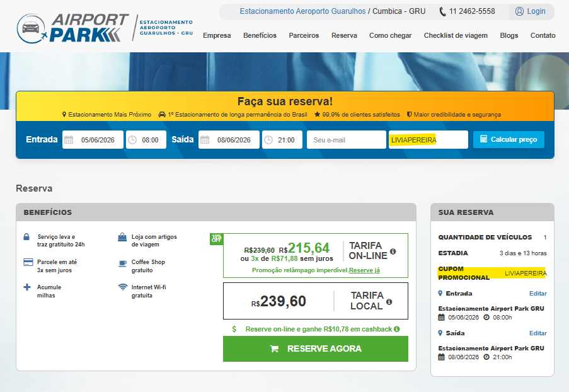
Task: Open the Empresa menu
Action: click(217, 35)
